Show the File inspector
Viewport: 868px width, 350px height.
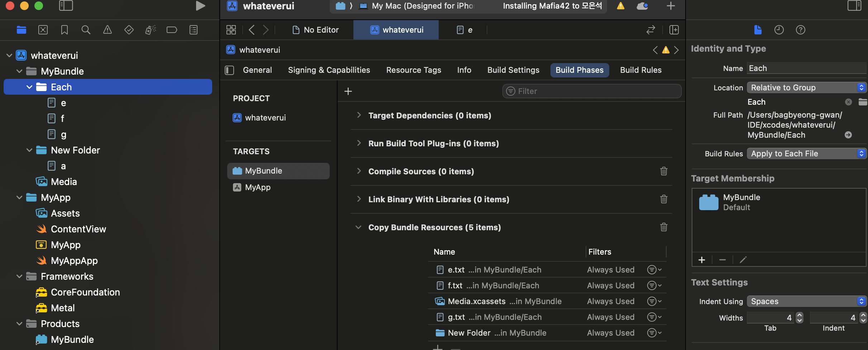click(x=758, y=30)
